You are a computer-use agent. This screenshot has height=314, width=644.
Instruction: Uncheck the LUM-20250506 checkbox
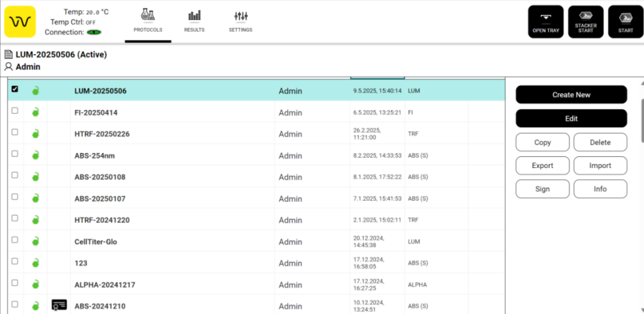[15, 89]
